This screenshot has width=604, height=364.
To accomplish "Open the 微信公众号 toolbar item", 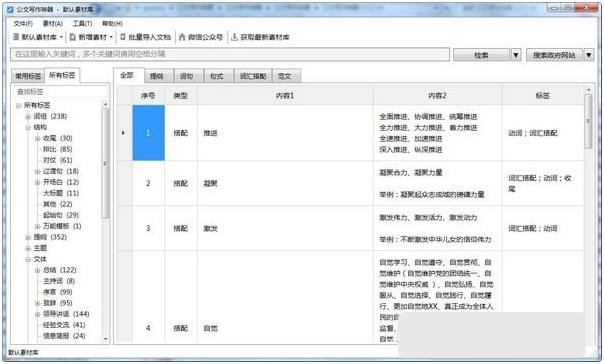I will (201, 37).
